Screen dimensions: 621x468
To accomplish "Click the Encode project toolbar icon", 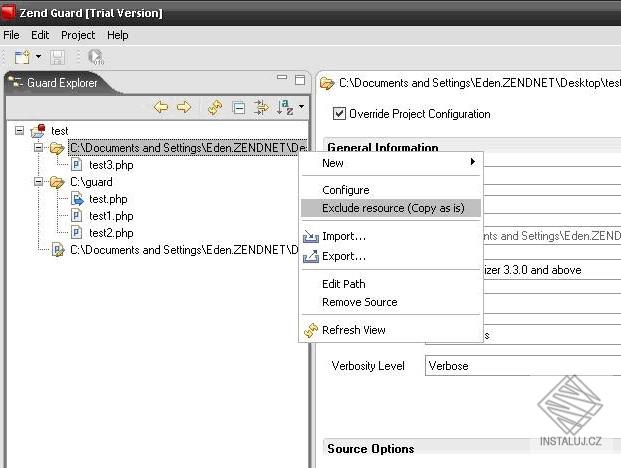I will click(95, 57).
